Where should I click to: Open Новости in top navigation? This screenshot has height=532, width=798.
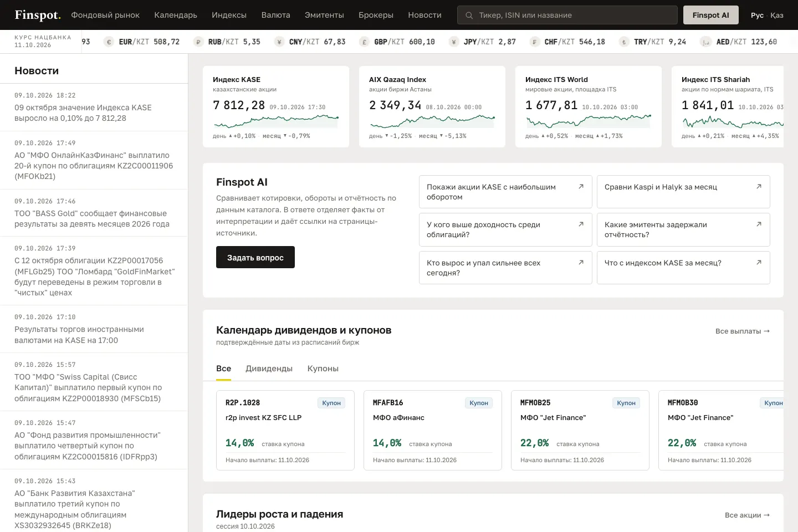(424, 15)
